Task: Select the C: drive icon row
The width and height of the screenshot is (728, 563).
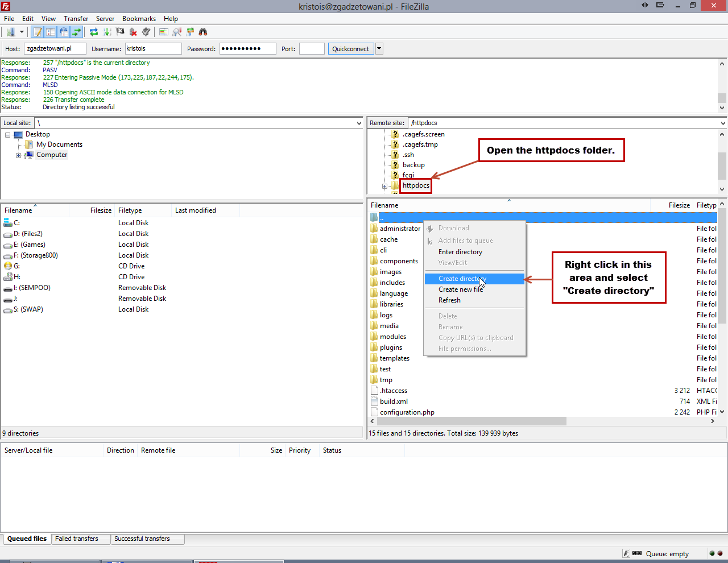Action: coord(8,223)
